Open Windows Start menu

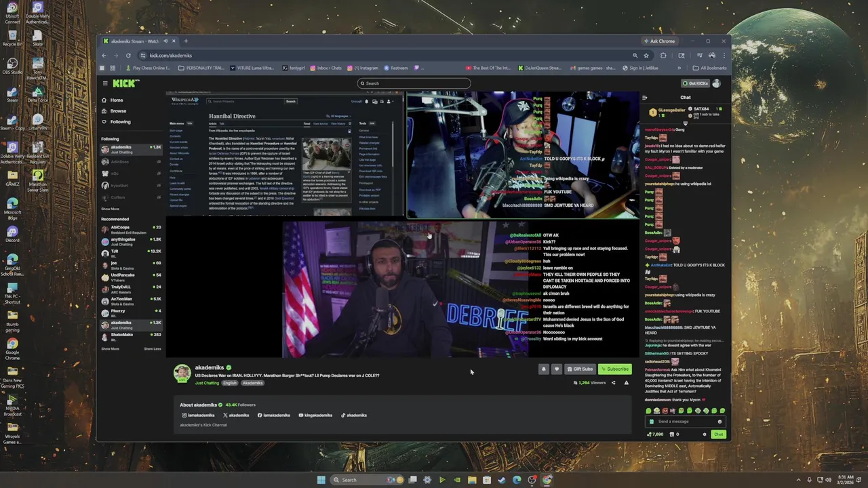tap(321, 480)
